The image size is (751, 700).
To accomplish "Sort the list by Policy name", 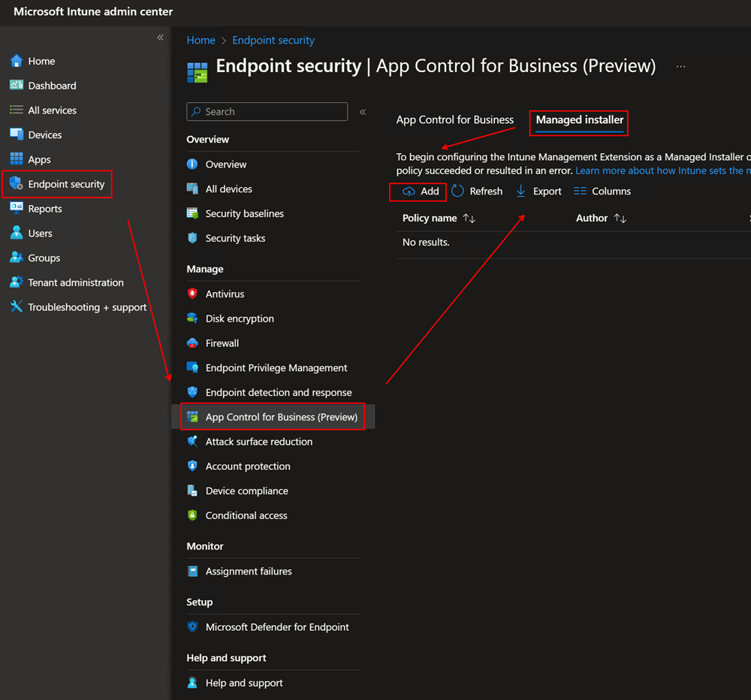I will pyautogui.click(x=439, y=218).
